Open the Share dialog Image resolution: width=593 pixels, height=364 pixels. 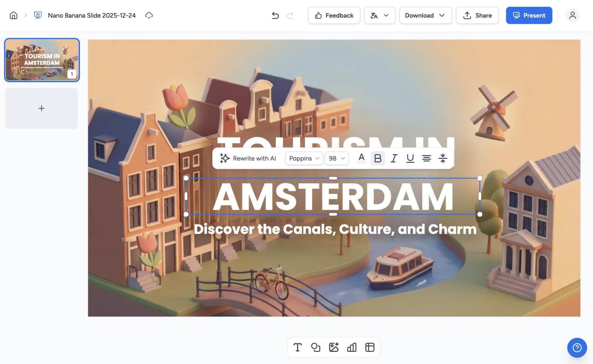[x=477, y=15]
